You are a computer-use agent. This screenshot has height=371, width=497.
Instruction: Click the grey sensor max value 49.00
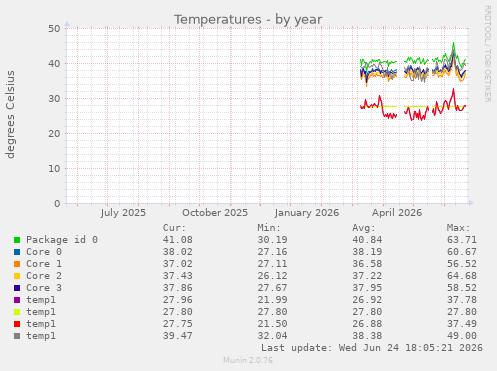tap(462, 336)
